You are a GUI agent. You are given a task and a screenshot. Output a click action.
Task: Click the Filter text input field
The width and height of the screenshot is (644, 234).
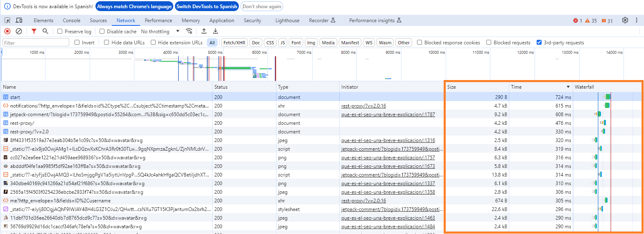tap(36, 43)
